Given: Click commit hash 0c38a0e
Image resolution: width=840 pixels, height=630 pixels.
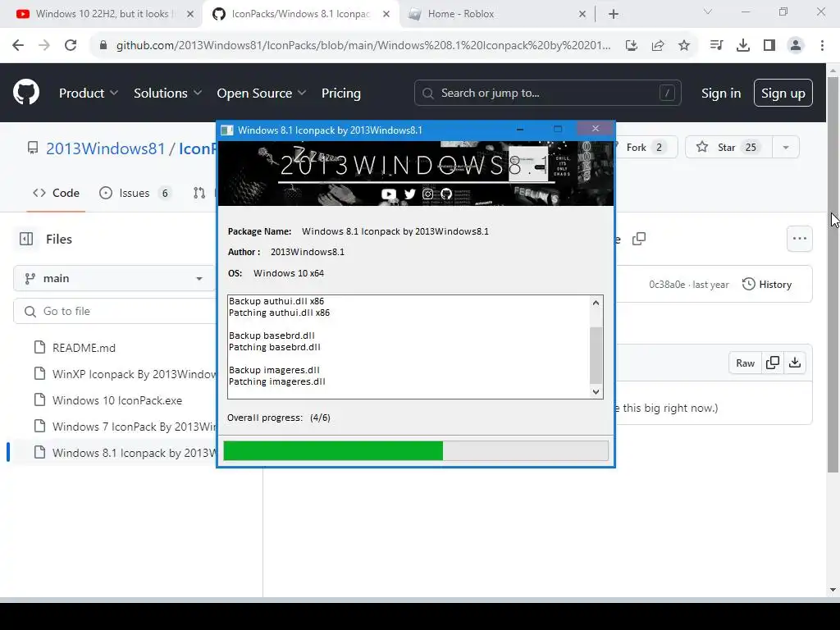Looking at the screenshot, I should click(667, 285).
